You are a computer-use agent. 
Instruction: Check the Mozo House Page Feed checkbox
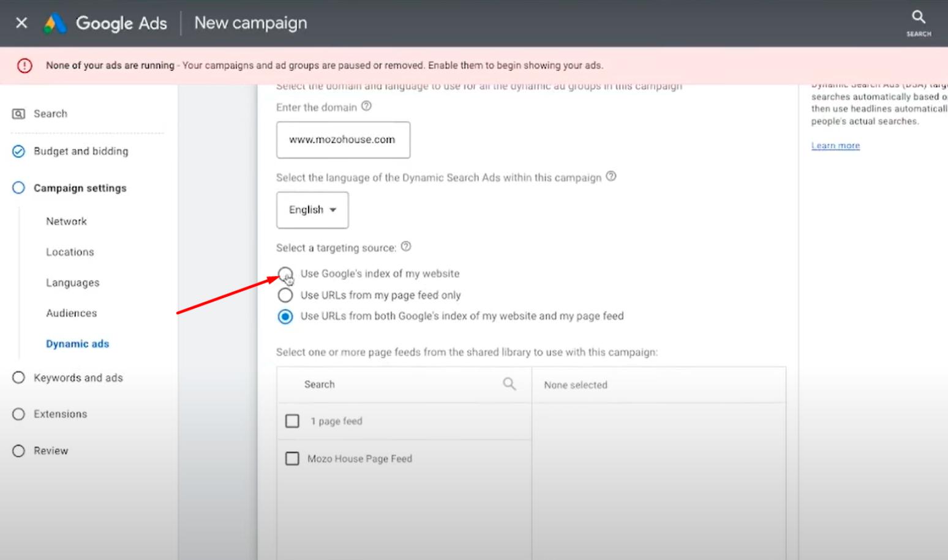click(293, 458)
